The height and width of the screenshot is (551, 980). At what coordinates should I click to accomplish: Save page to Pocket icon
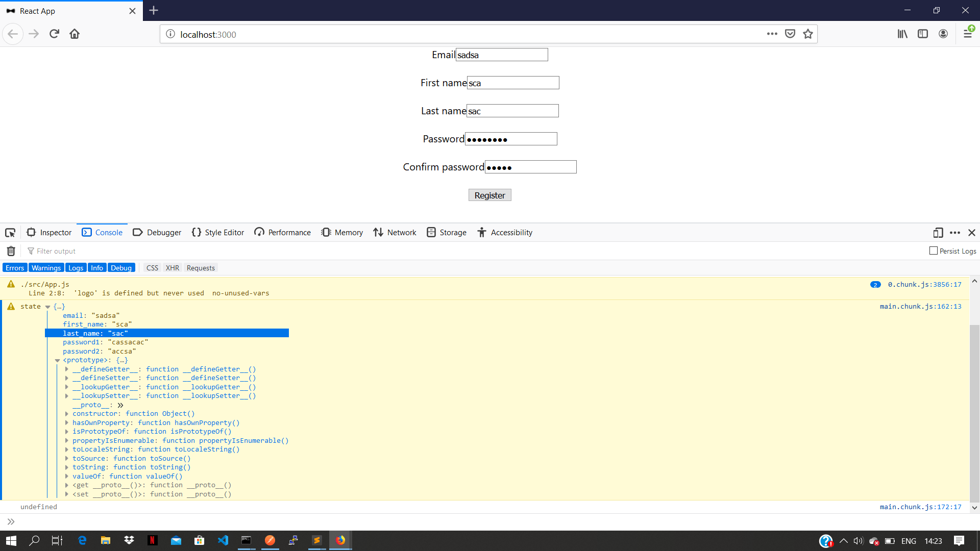(790, 34)
